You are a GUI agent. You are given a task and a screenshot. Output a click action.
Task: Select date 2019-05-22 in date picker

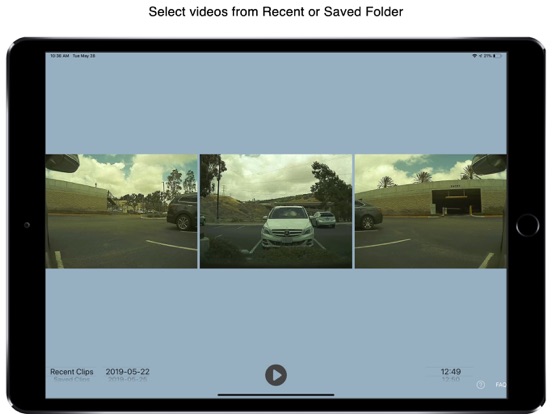[127, 372]
